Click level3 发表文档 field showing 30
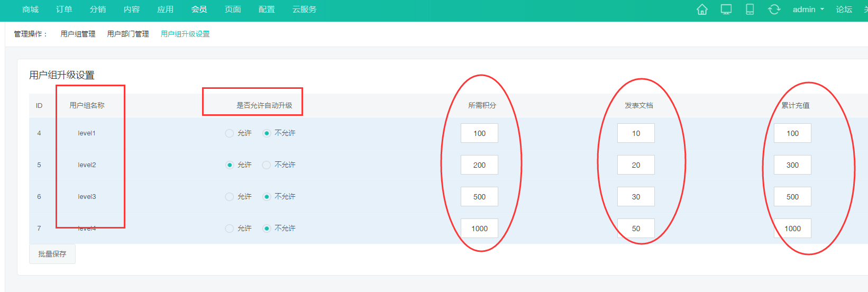Viewport: 868px width, 292px height. [x=636, y=197]
